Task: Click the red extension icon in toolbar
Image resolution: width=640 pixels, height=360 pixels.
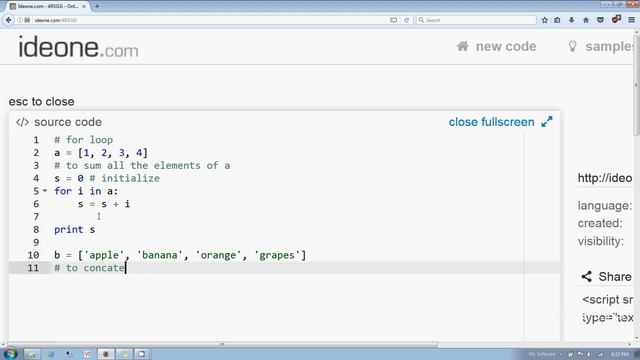Action: [616, 19]
